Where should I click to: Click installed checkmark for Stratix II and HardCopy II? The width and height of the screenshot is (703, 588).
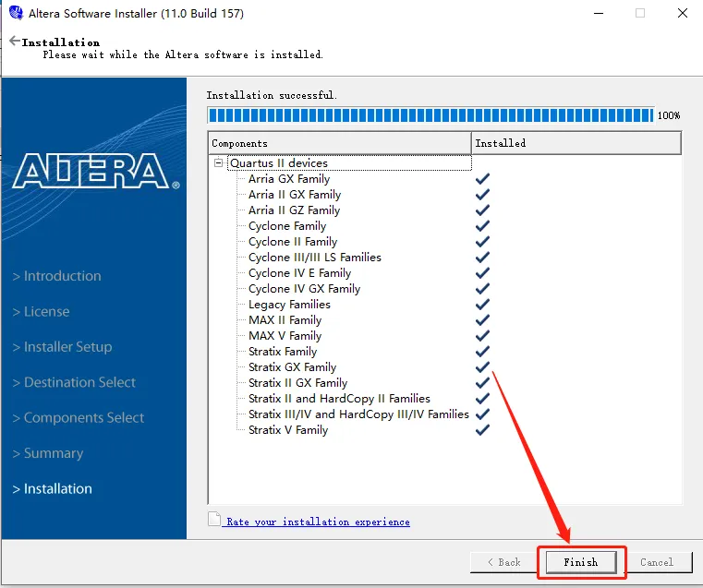click(482, 398)
